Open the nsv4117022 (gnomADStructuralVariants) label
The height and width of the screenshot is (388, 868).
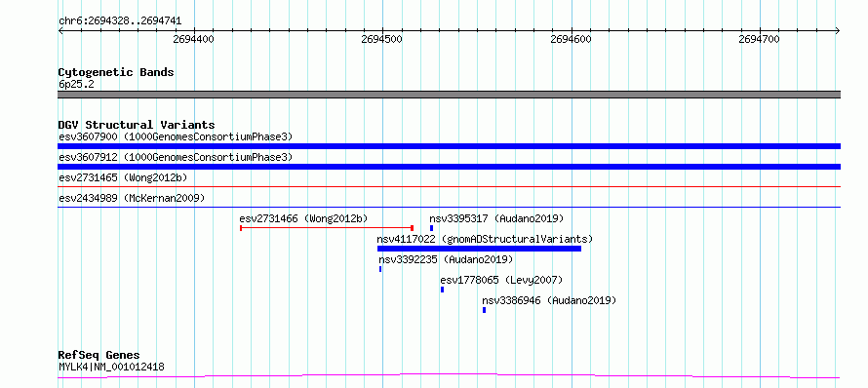point(485,239)
